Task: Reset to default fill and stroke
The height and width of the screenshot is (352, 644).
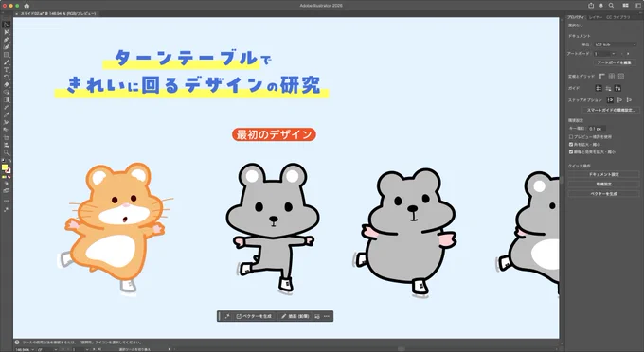Action: tap(3, 160)
